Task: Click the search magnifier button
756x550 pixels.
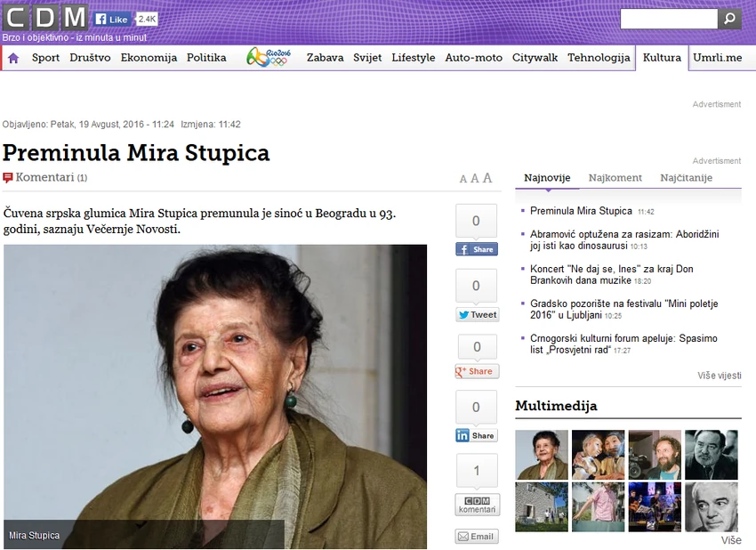Action: [x=729, y=19]
